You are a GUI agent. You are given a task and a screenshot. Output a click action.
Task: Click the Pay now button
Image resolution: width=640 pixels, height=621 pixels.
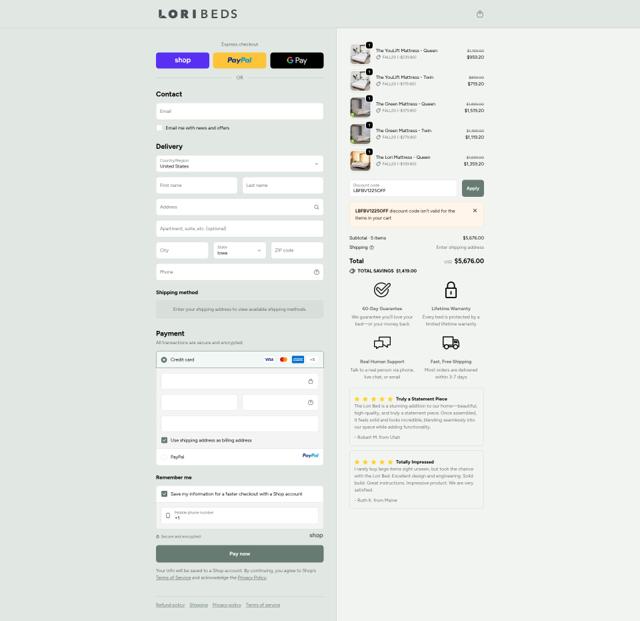coord(240,554)
